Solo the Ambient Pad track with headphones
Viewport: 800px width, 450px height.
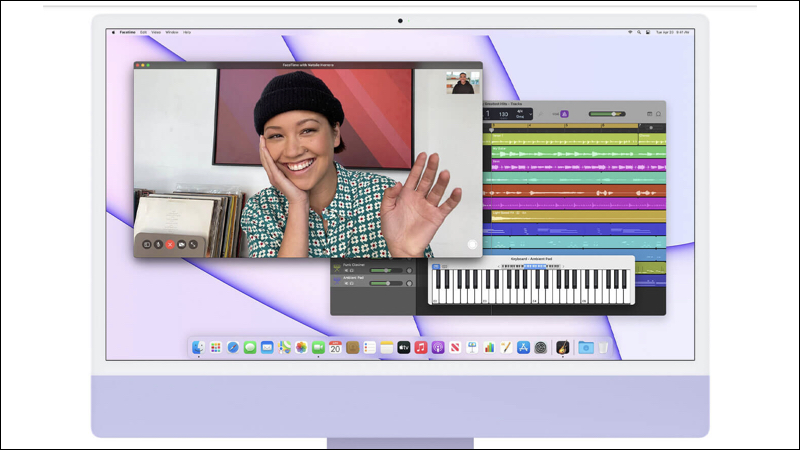point(352,283)
